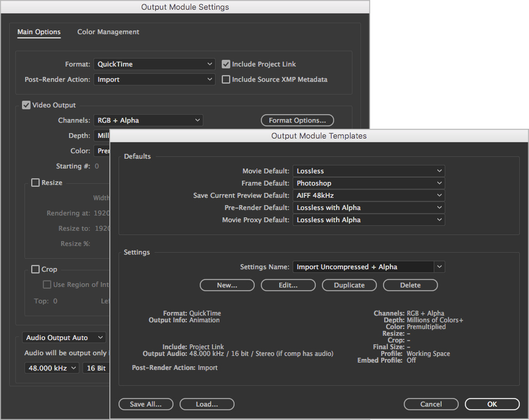This screenshot has height=420, width=529.
Task: Create a new template with New button
Action: (227, 285)
